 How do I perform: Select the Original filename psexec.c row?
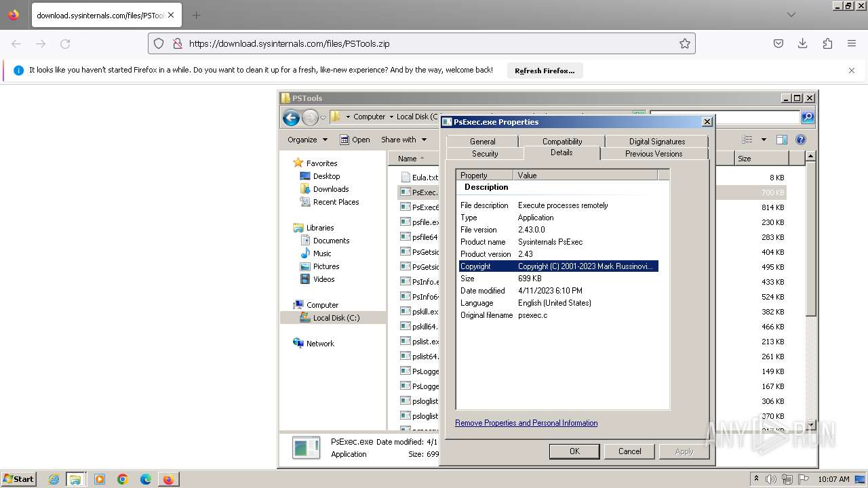tap(558, 315)
